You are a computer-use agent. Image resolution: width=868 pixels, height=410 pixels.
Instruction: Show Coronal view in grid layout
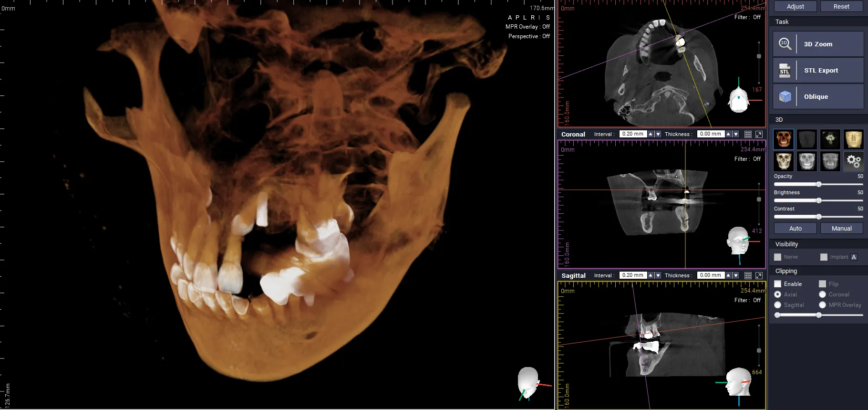[x=748, y=134]
